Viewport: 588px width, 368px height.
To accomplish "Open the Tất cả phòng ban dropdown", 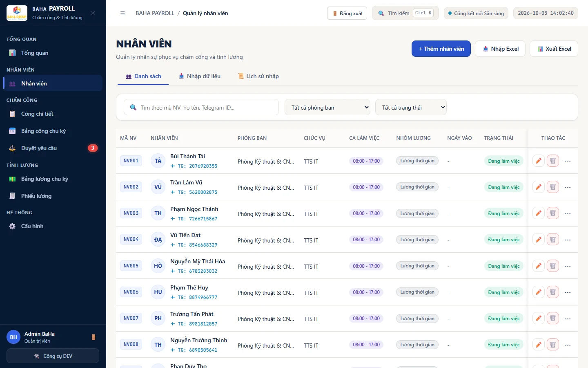I will click(327, 108).
